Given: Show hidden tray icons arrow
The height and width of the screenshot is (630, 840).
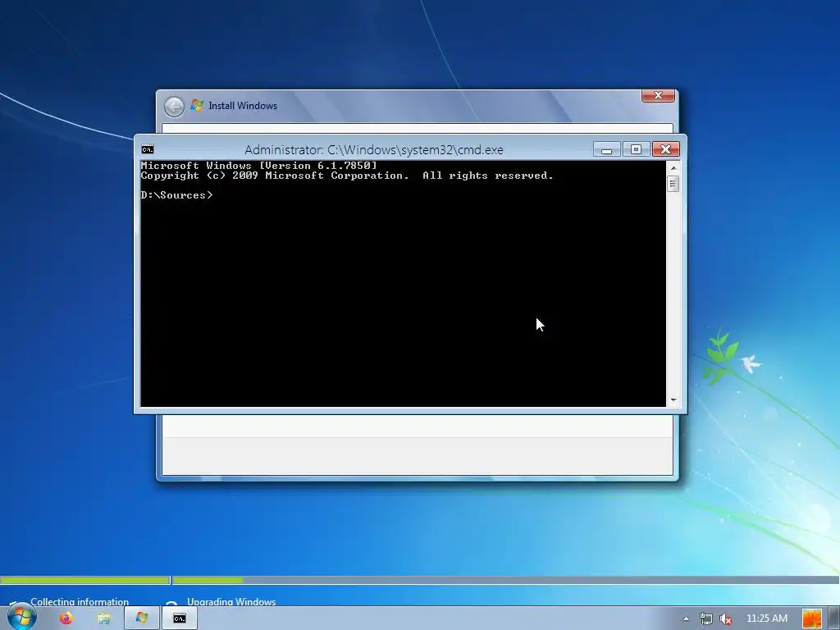Looking at the screenshot, I should pos(686,619).
